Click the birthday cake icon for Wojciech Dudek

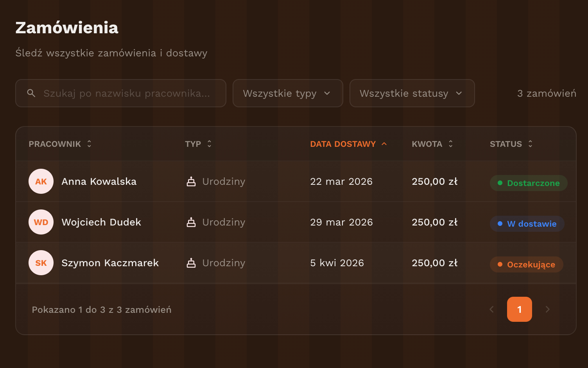pyautogui.click(x=191, y=222)
